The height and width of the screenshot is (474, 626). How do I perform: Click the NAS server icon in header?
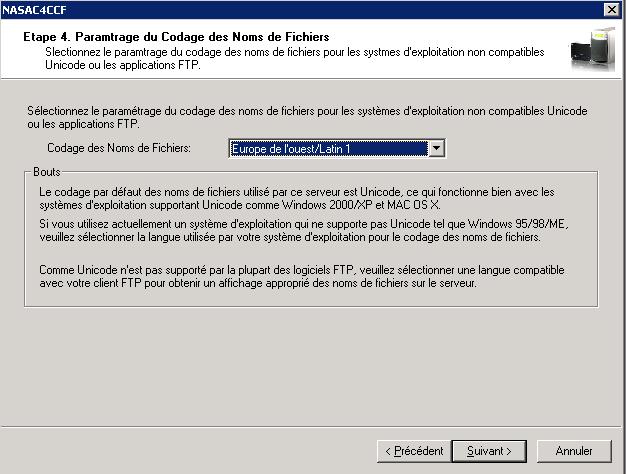592,50
